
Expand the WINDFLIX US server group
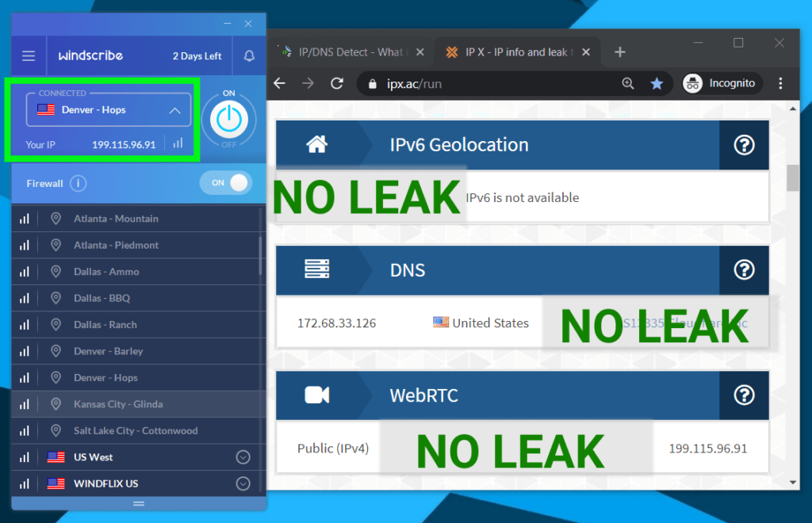click(x=243, y=483)
